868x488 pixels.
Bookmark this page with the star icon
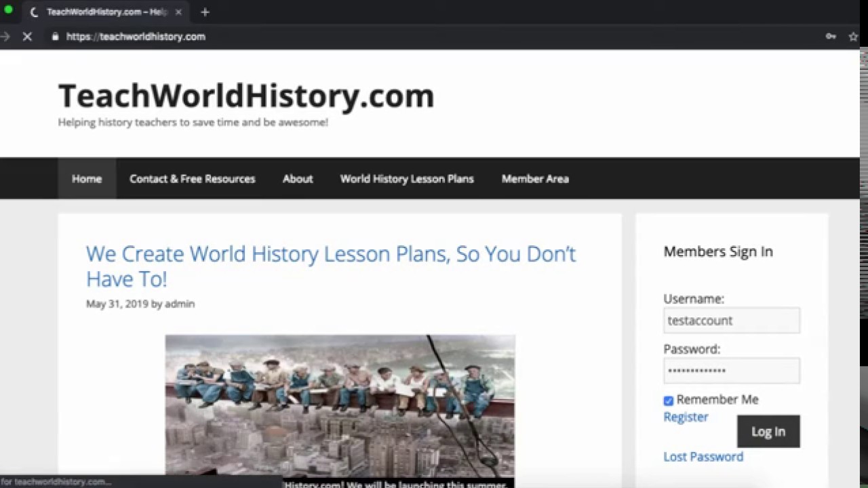click(853, 37)
